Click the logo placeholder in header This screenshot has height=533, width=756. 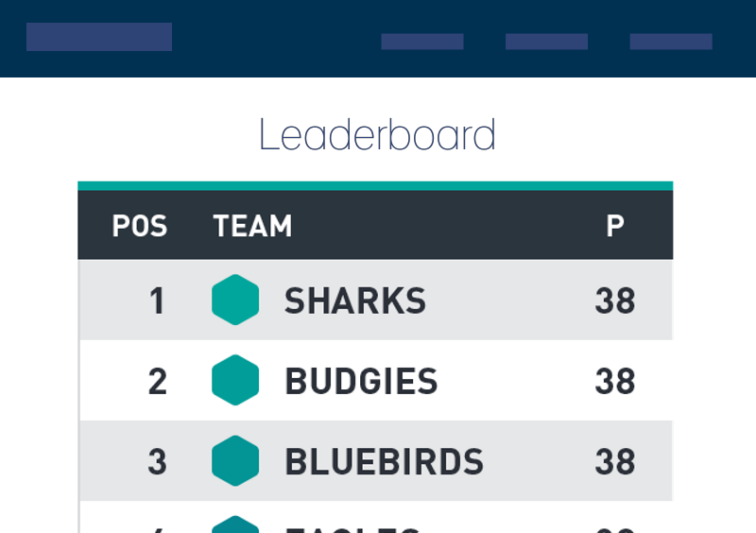point(99,37)
